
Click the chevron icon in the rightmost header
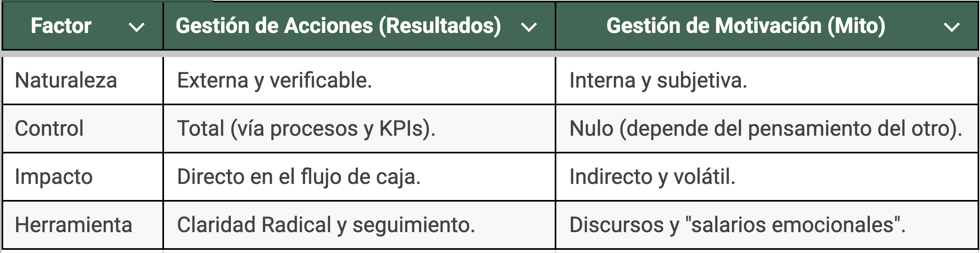953,27
